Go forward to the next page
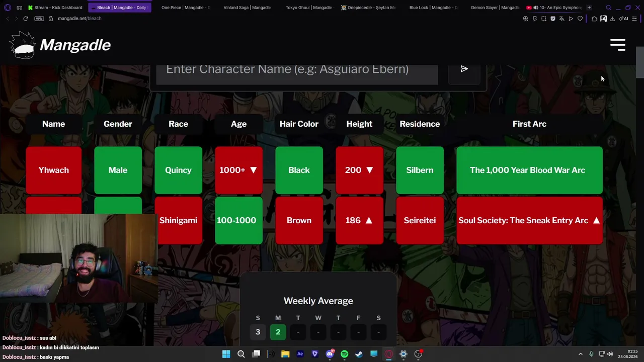 tap(16, 19)
